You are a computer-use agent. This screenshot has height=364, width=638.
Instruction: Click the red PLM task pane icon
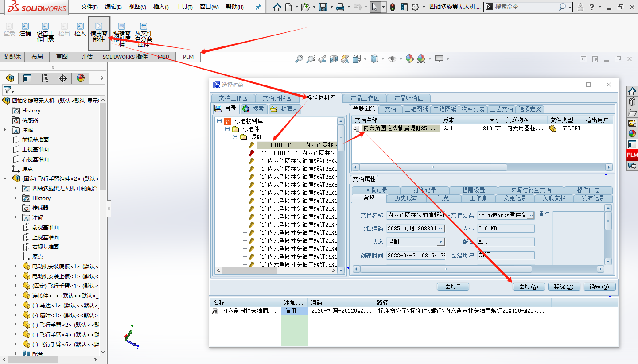(x=632, y=155)
